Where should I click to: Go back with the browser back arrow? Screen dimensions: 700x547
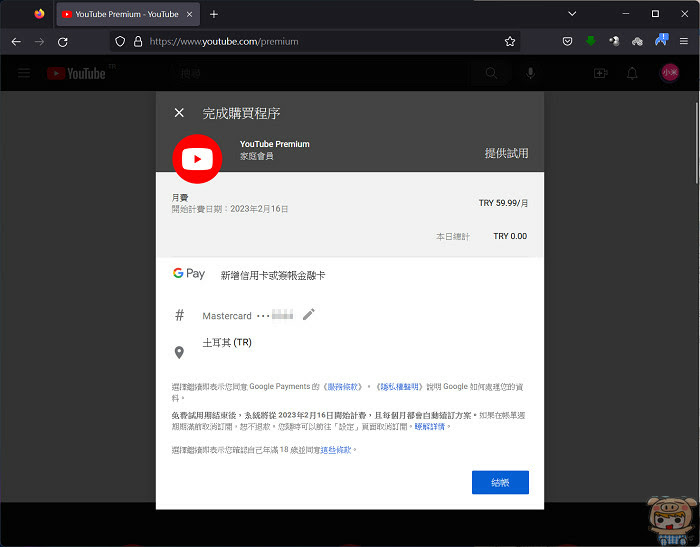[17, 42]
